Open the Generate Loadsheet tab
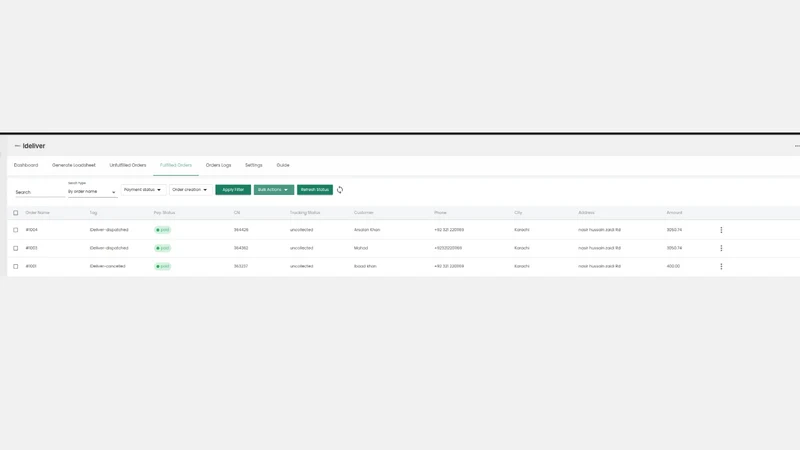Image resolution: width=800 pixels, height=450 pixels. 73,165
